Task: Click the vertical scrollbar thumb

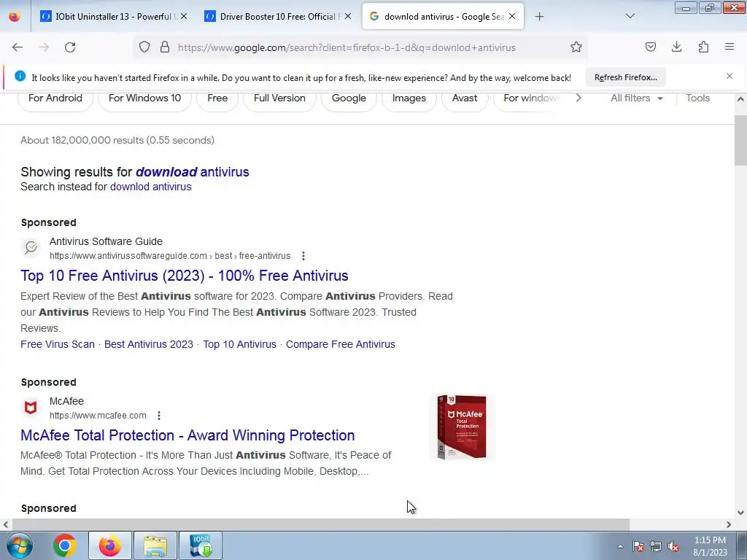Action: click(740, 141)
